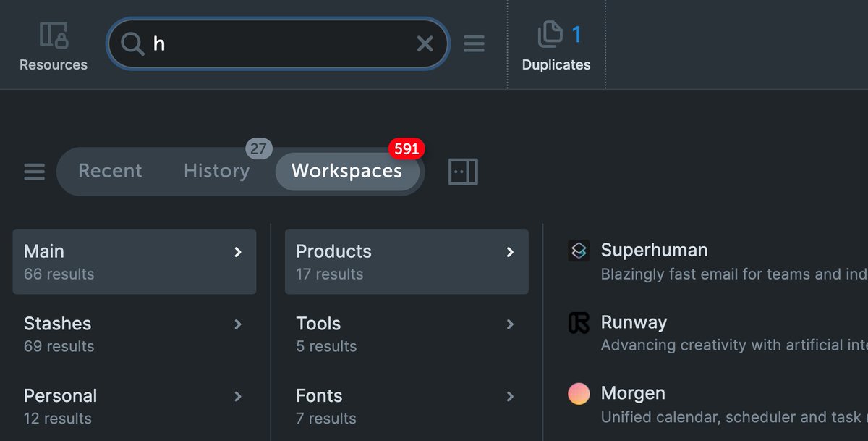
Task: Click the Morgen favicon icon
Action: [579, 394]
